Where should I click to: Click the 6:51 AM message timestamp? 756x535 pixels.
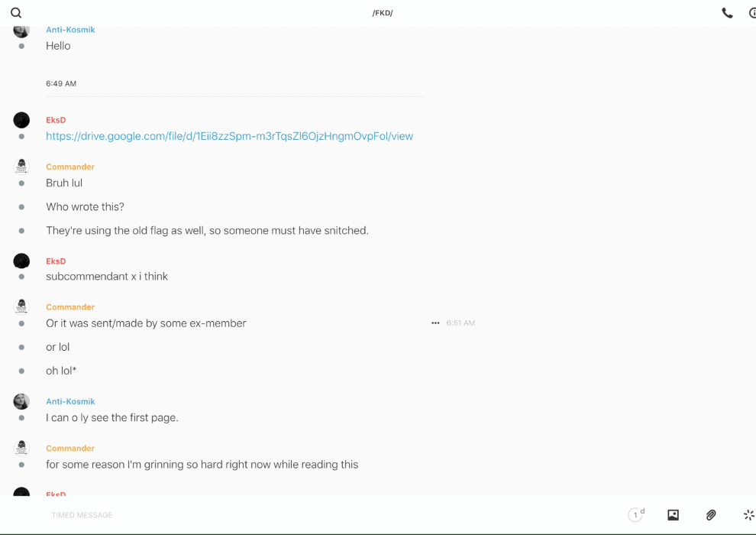point(460,323)
